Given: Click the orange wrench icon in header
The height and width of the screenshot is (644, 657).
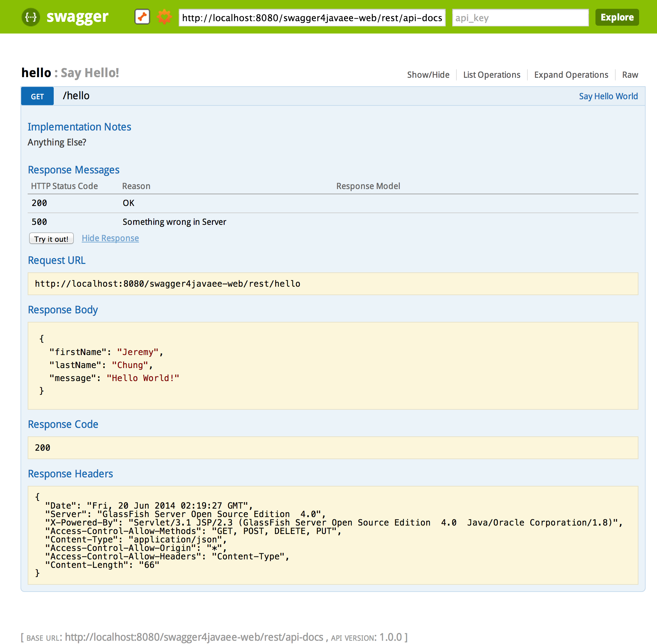Looking at the screenshot, I should (142, 17).
